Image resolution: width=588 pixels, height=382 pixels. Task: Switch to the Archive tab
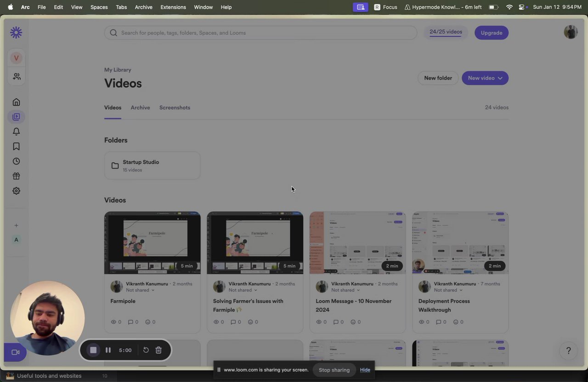[140, 108]
